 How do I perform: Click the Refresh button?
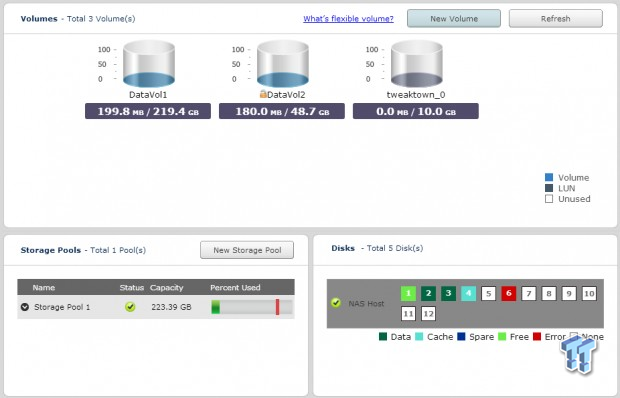tap(556, 19)
